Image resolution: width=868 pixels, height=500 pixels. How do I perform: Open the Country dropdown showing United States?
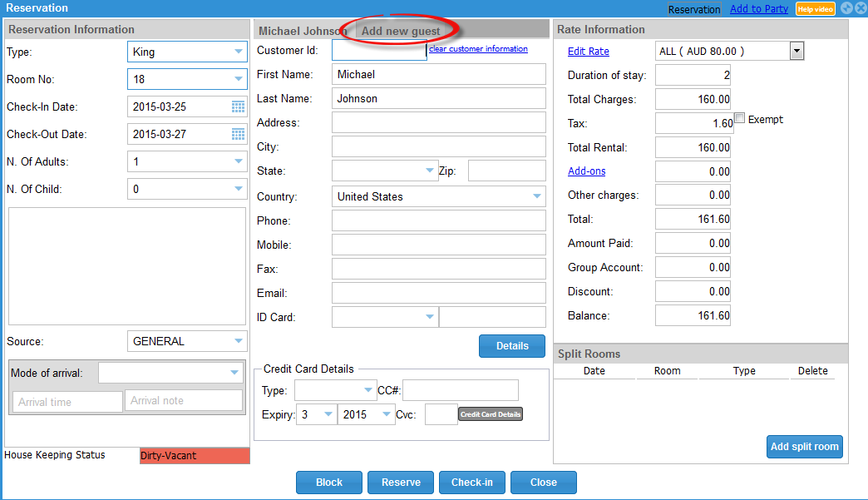click(x=438, y=196)
